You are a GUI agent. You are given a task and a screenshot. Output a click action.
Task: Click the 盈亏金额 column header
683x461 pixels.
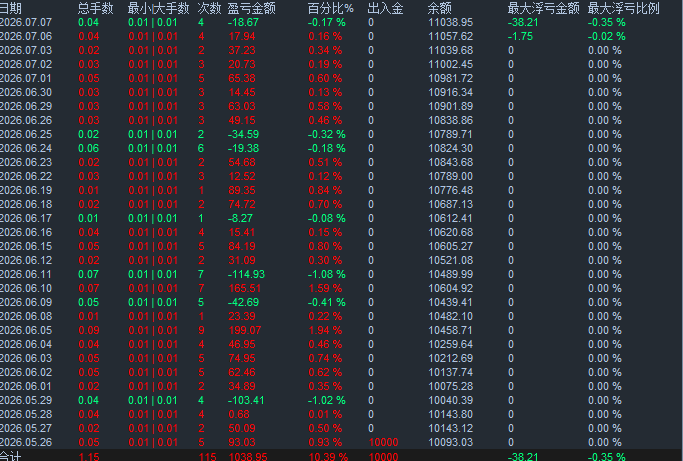(x=251, y=8)
